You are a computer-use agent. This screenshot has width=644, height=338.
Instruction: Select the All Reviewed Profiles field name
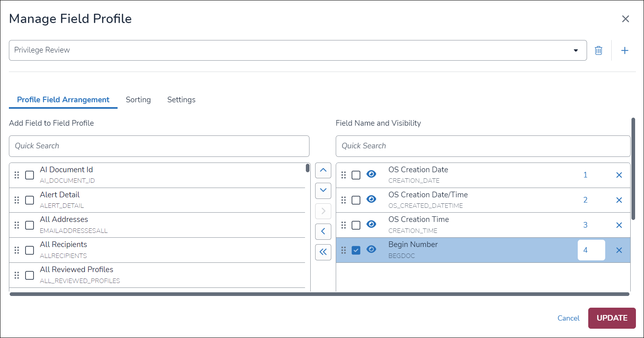tap(76, 270)
